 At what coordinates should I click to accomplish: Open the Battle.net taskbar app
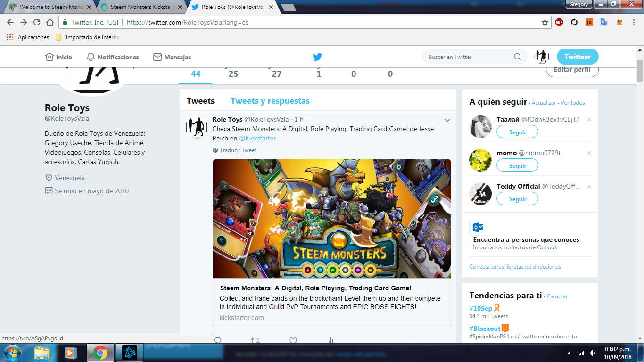pyautogui.click(x=129, y=353)
